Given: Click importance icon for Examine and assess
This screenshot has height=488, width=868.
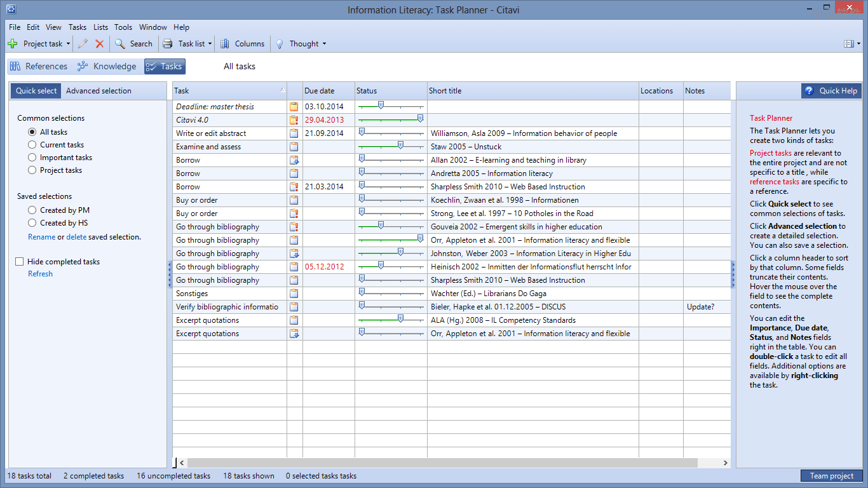Looking at the screenshot, I should click(x=294, y=147).
